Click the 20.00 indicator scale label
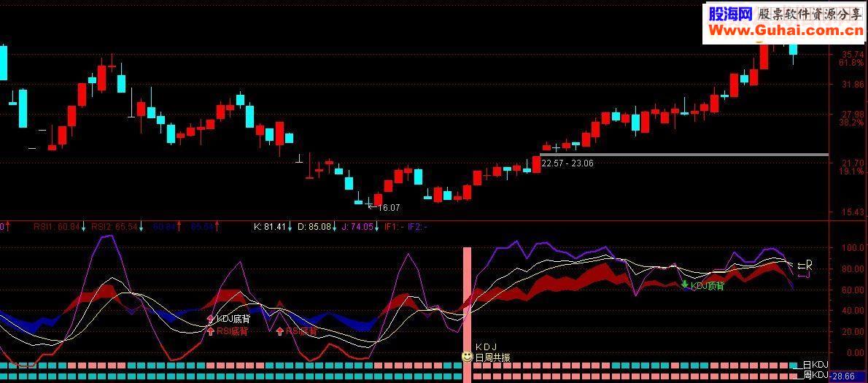The image size is (868, 383). (853, 331)
